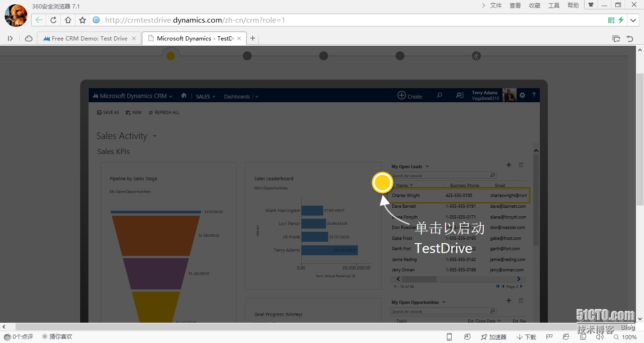This screenshot has width=644, height=343.
Task: Click the QR code icon in address bar
Action: (611, 20)
